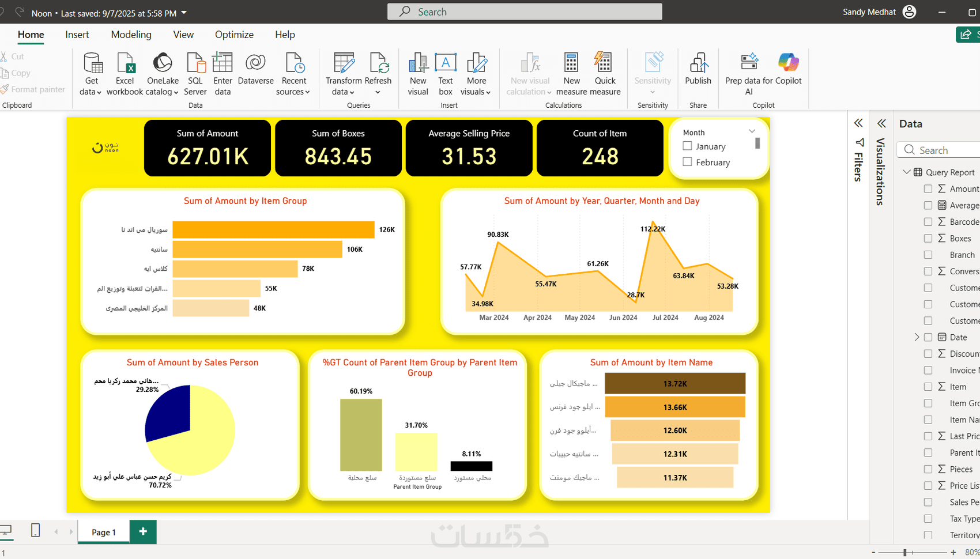Click the Sum of Boxes card
The height and width of the screenshot is (559, 980).
pyautogui.click(x=338, y=148)
